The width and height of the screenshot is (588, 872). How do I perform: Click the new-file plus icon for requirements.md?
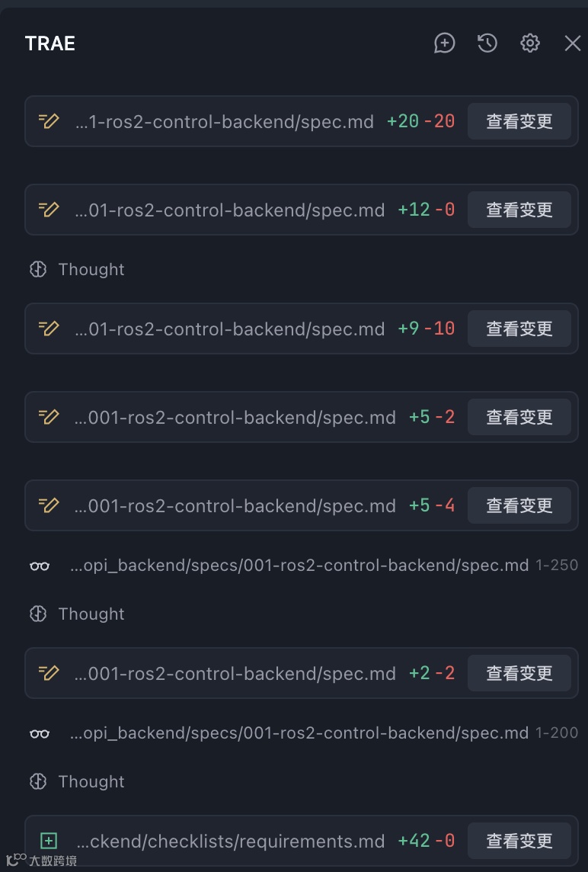[x=49, y=841]
